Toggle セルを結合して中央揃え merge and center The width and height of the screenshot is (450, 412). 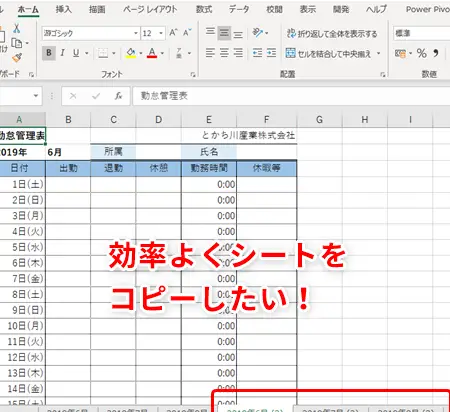[328, 53]
